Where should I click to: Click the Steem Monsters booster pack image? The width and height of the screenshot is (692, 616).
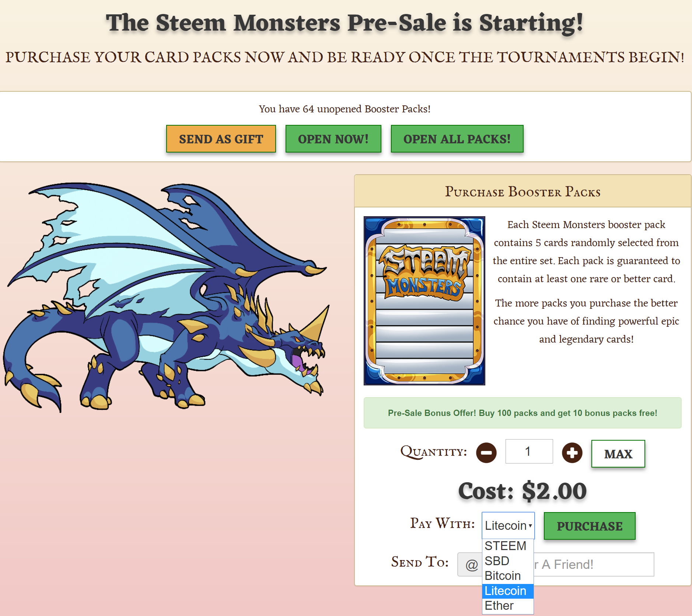tap(424, 301)
